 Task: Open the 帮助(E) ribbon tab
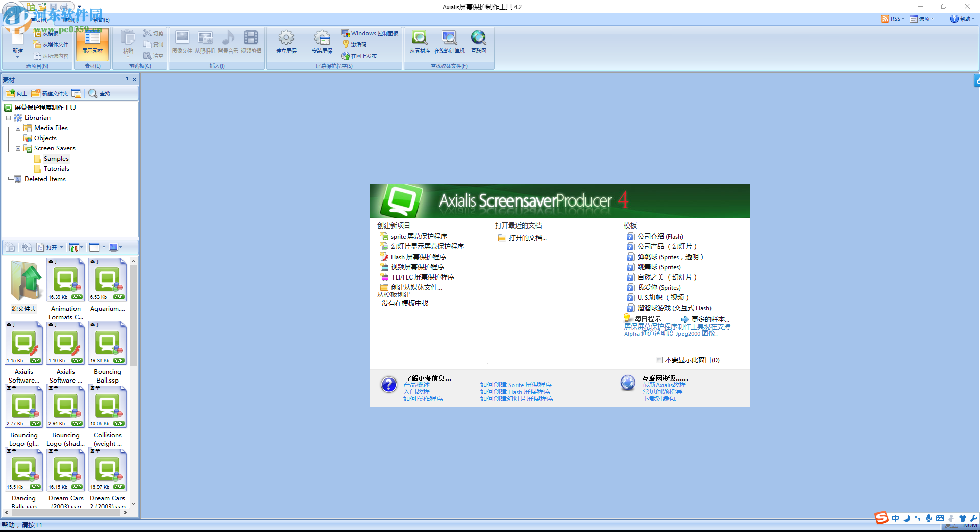pyautogui.click(x=101, y=20)
